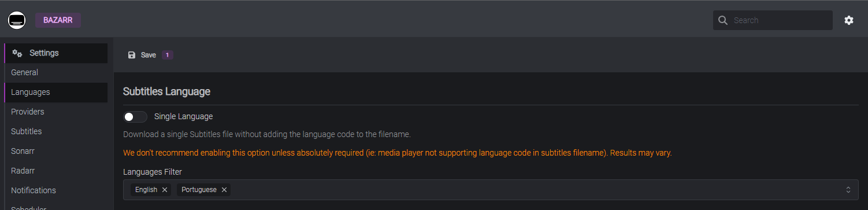The image size is (868, 210).
Task: Click the pending changes badge showing 1
Action: click(168, 55)
